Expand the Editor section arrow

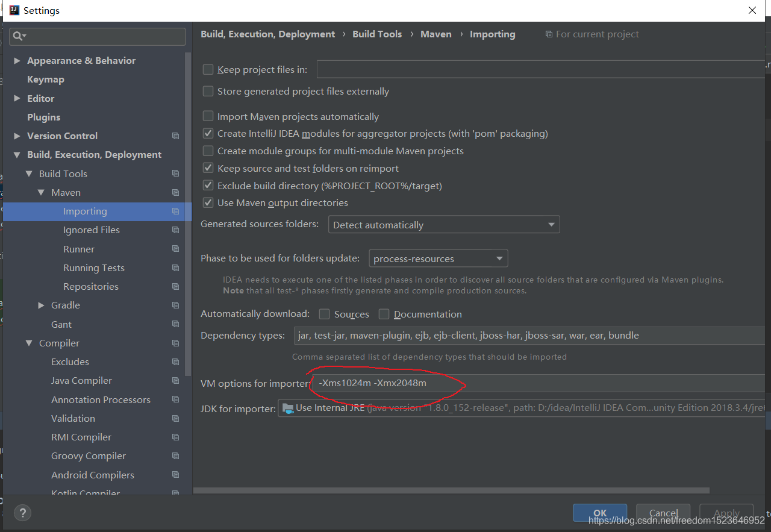[x=17, y=98]
